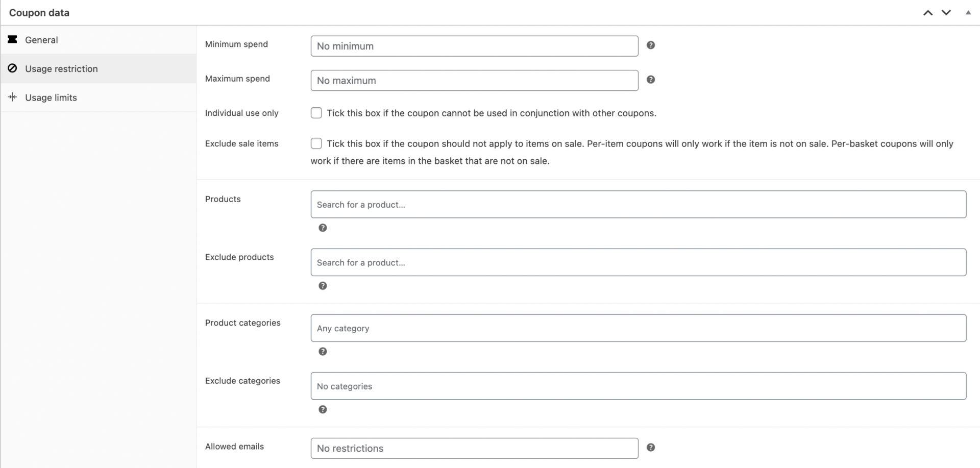Focus the Minimum spend input field

tap(474, 46)
